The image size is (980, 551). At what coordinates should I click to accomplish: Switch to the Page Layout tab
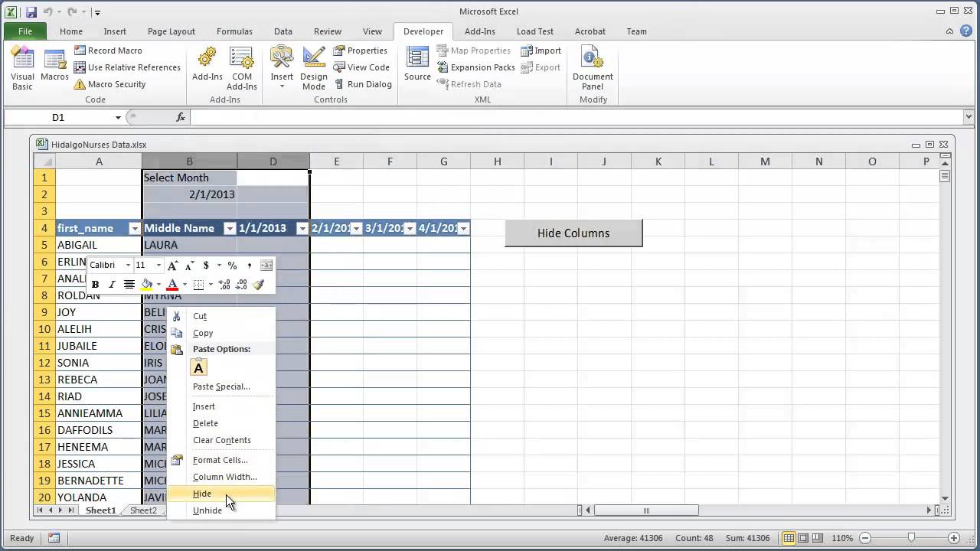171,31
